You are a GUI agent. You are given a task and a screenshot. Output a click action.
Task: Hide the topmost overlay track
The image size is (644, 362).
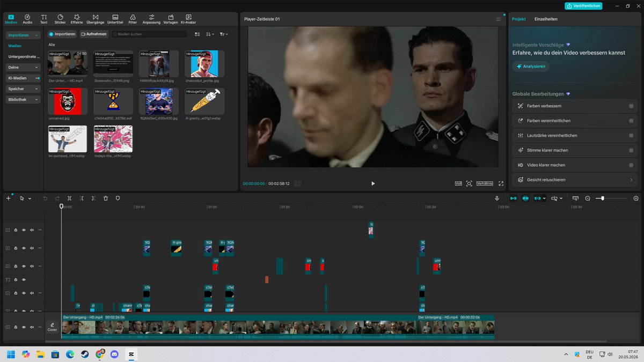click(x=24, y=230)
